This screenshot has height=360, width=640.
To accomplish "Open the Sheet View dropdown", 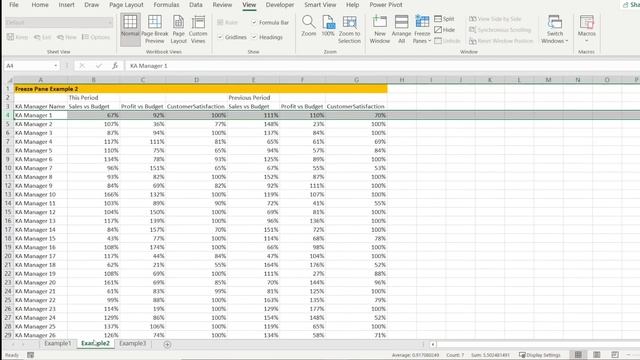I will click(x=59, y=22).
